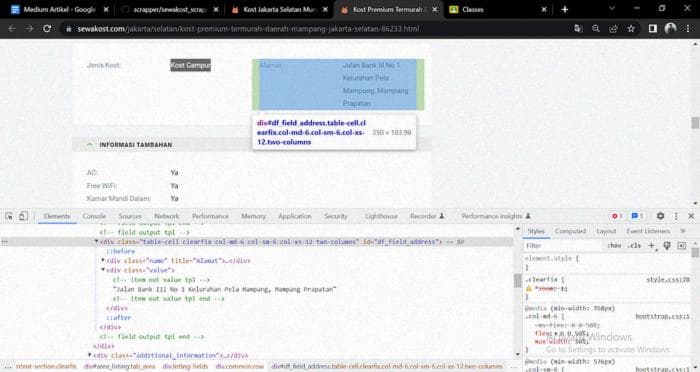Go back with the browser back arrow
This screenshot has height=372, width=700.
tap(12, 29)
